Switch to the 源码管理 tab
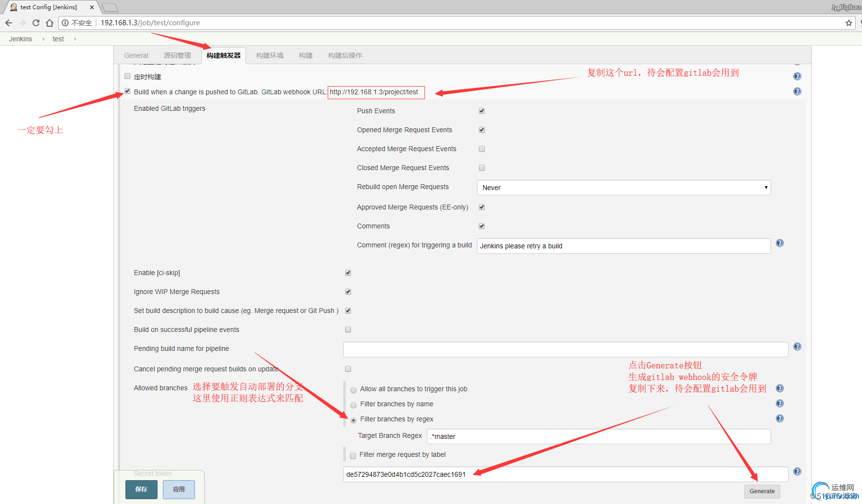This screenshot has width=862, height=504. (177, 55)
